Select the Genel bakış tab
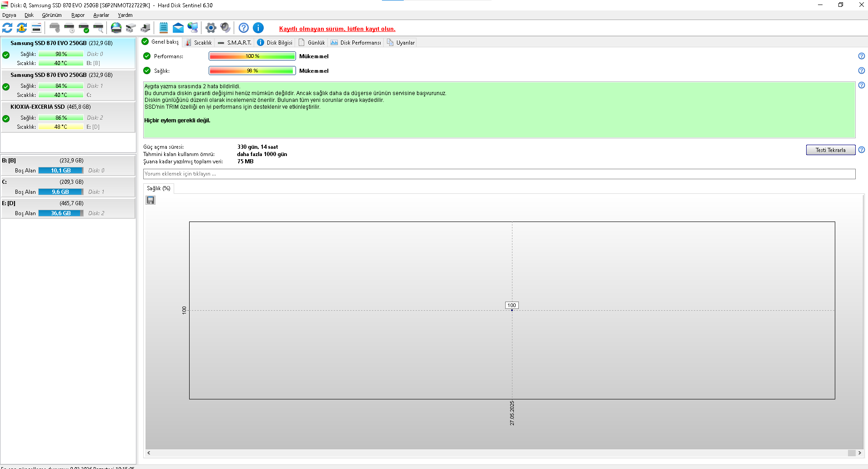 [x=161, y=42]
